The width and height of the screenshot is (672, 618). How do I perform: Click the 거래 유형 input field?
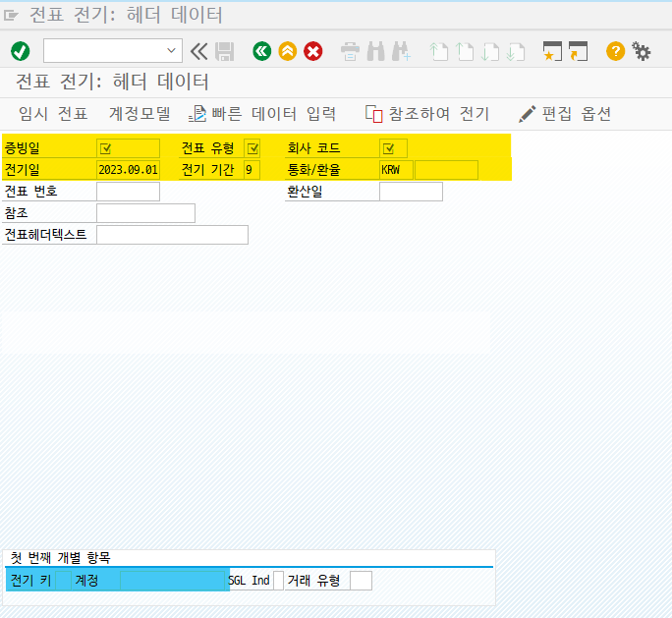361,581
